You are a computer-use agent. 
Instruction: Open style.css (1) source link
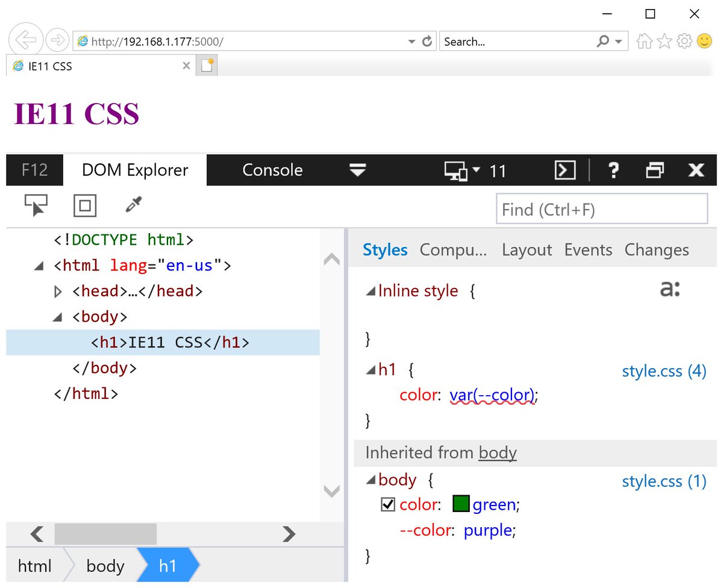pyautogui.click(x=664, y=481)
